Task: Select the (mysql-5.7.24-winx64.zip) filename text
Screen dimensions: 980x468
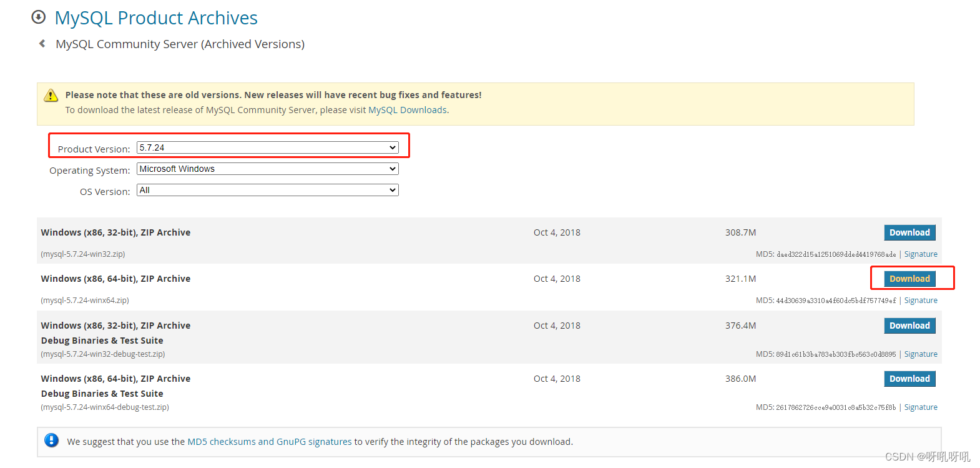Action: 85,301
